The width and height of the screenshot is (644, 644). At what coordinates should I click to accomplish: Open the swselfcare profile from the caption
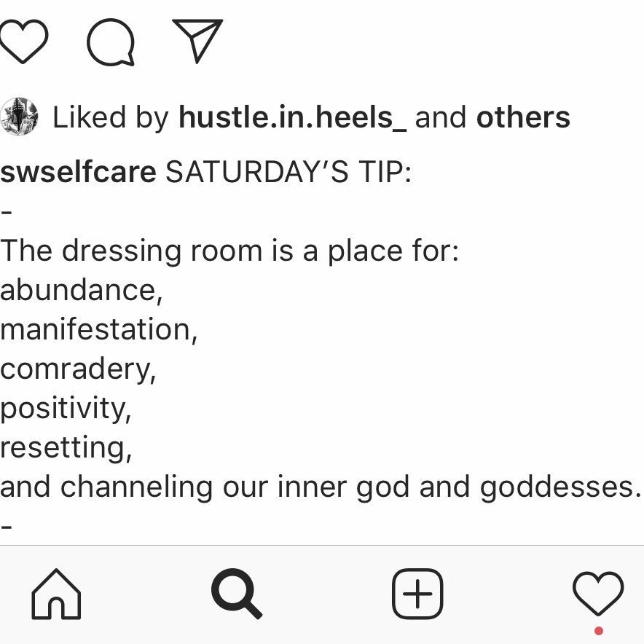[78, 171]
